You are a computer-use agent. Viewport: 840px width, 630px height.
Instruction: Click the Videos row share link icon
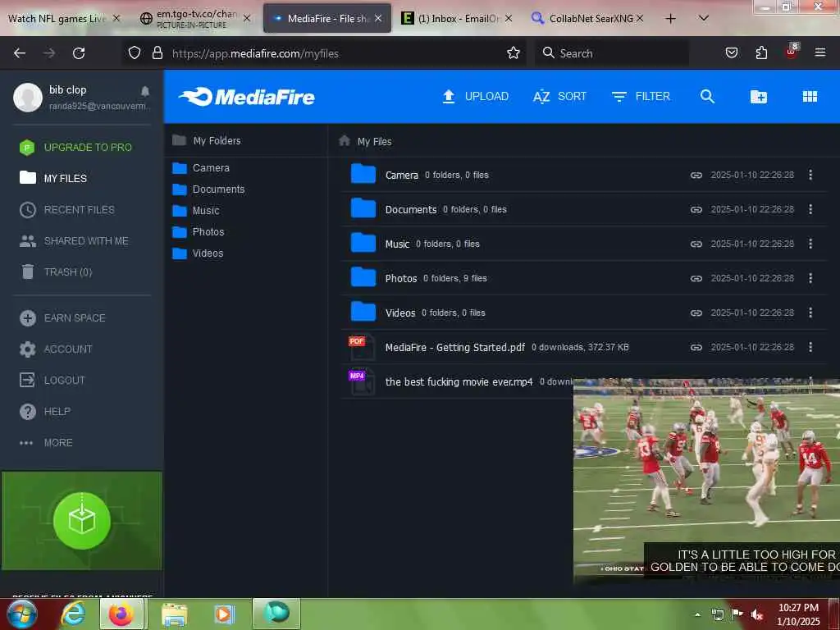[x=696, y=313]
